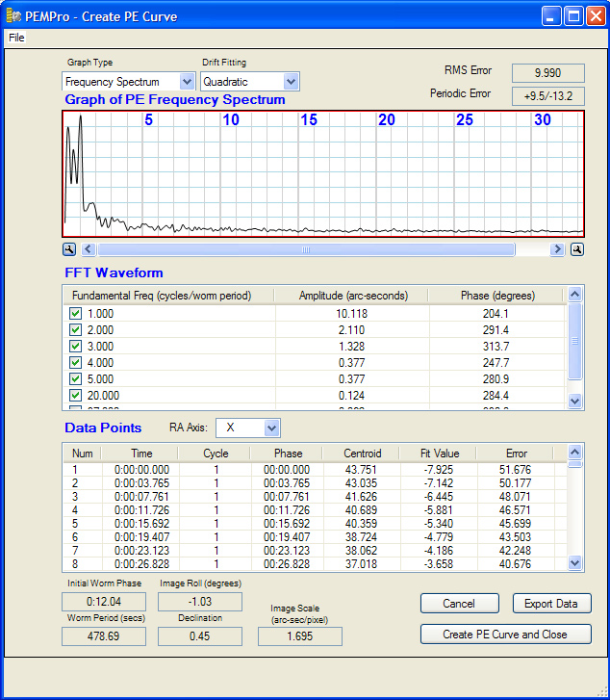Click the graph axis label 15
The width and height of the screenshot is (610, 700).
[x=308, y=119]
